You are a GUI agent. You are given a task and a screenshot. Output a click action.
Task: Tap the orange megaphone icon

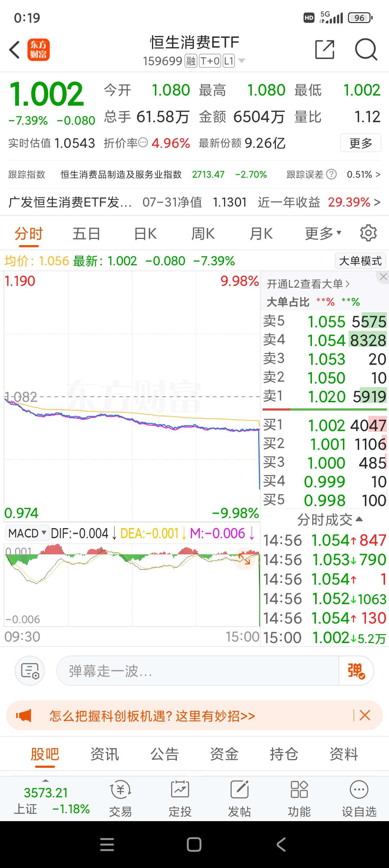pyautogui.click(x=24, y=716)
